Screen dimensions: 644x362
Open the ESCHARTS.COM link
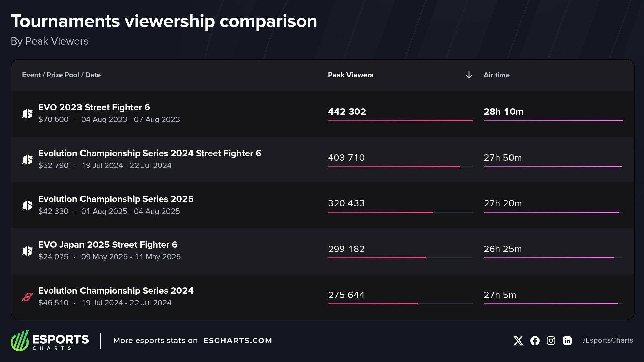click(237, 341)
